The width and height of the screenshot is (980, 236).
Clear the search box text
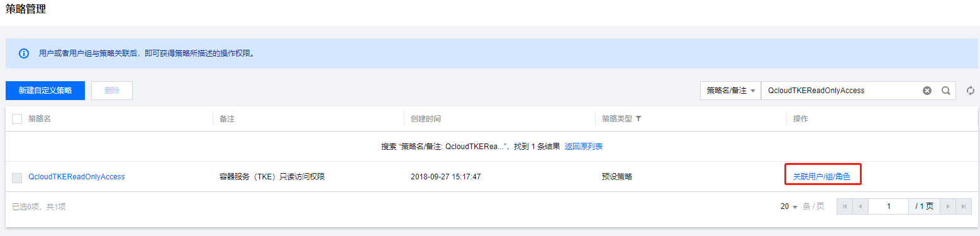[927, 91]
